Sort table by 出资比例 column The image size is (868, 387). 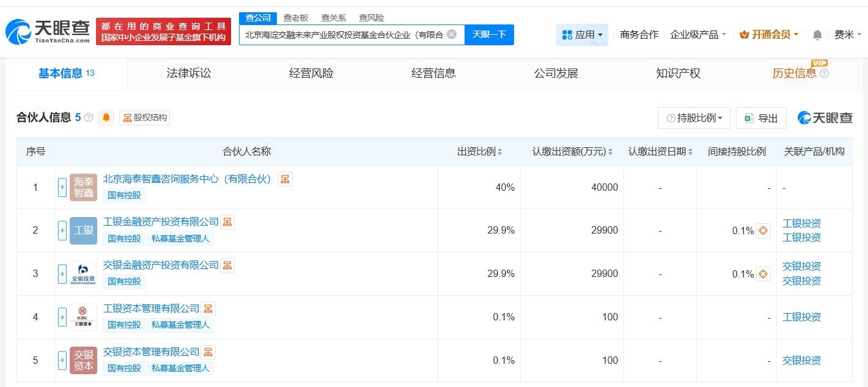click(479, 152)
